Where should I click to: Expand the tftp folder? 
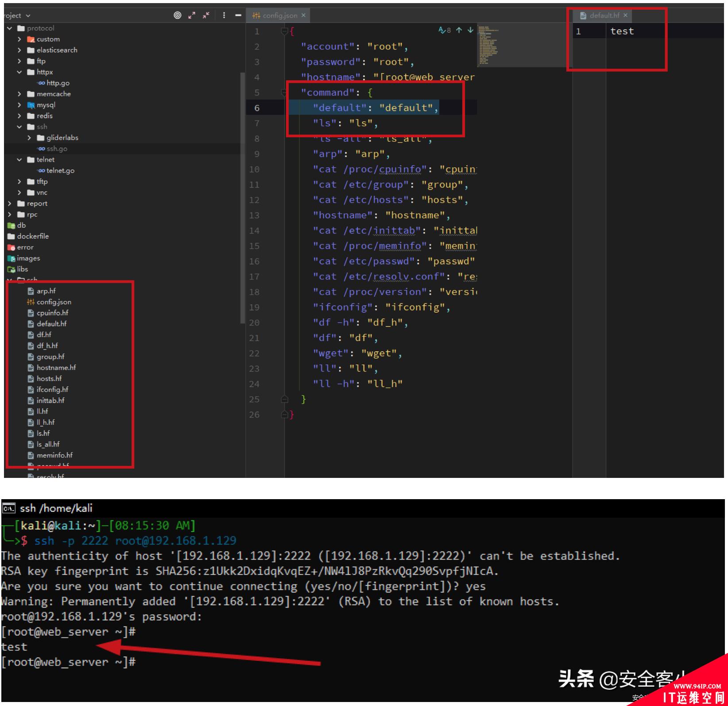tap(19, 182)
